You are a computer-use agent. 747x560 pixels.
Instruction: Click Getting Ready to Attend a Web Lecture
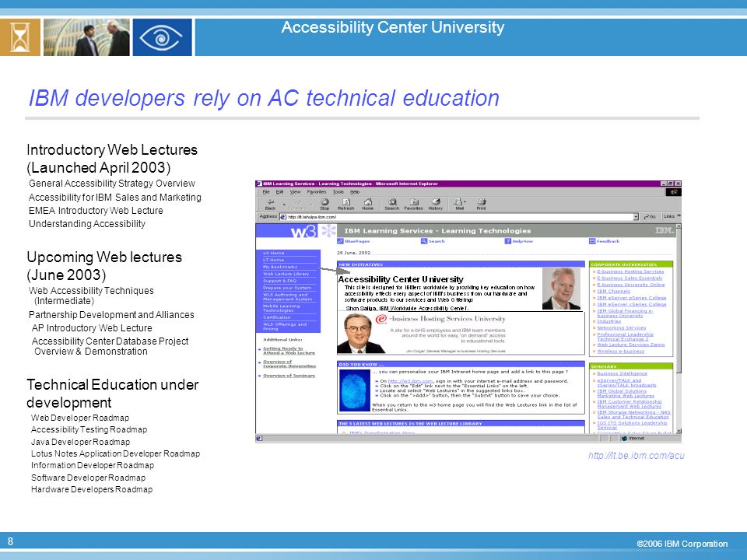click(289, 351)
